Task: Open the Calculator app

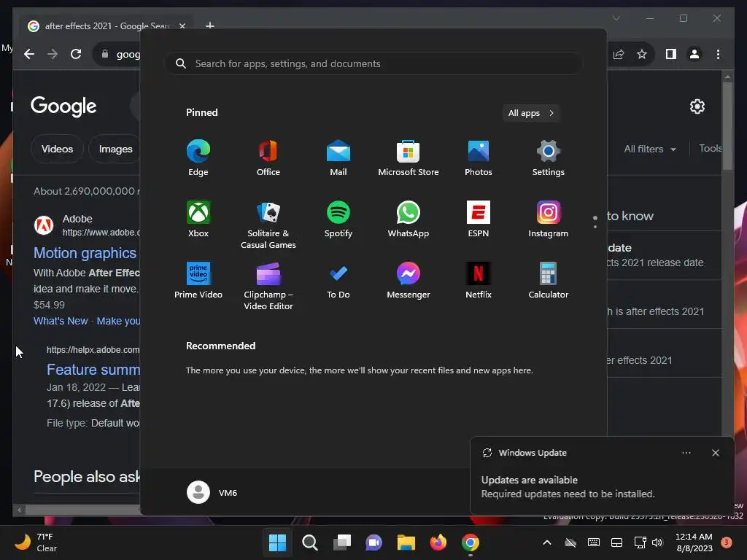Action: tap(549, 281)
